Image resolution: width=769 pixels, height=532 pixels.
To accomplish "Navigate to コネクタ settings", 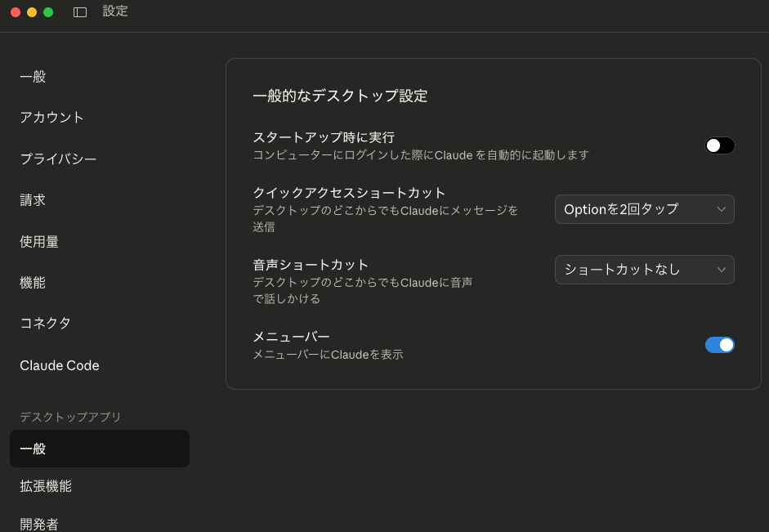I will (x=46, y=324).
